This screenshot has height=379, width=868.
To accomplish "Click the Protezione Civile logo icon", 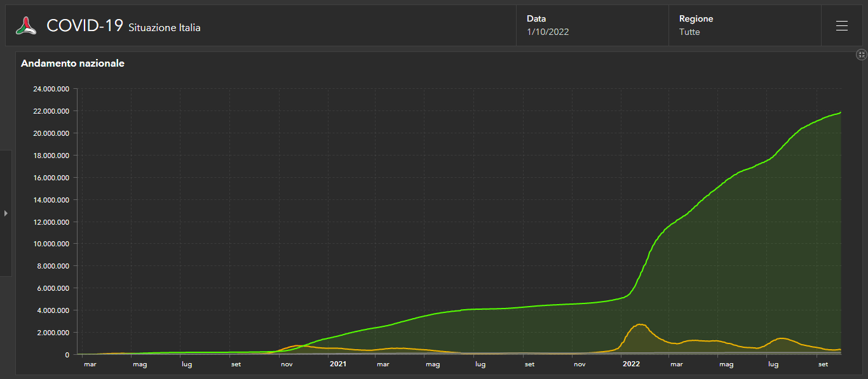I will pyautogui.click(x=26, y=26).
